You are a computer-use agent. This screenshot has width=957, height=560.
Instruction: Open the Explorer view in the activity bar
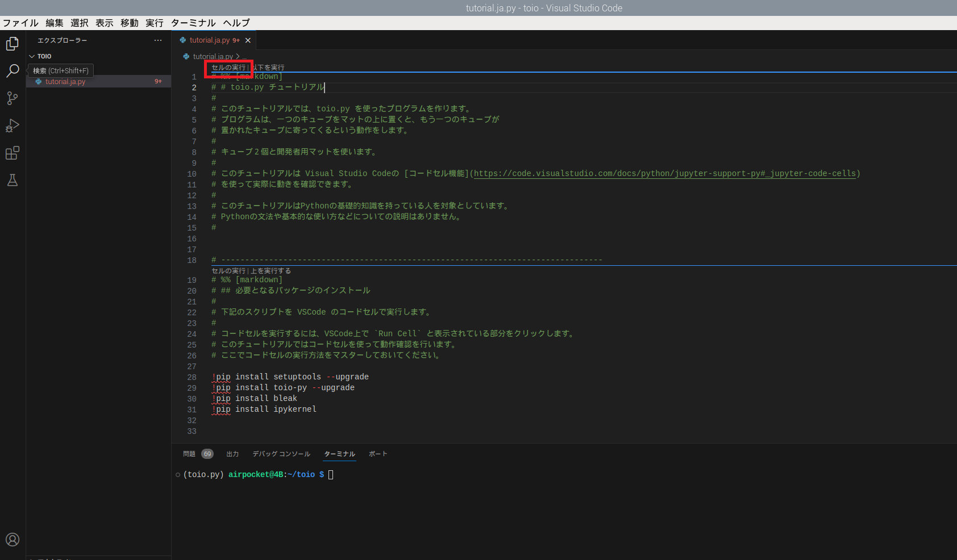[x=13, y=44]
